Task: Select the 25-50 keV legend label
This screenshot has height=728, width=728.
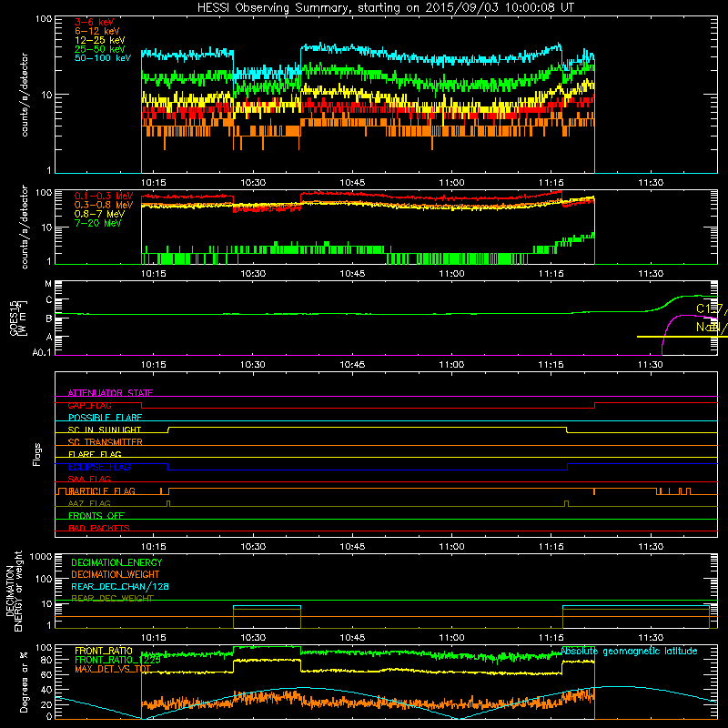Action: (99, 49)
